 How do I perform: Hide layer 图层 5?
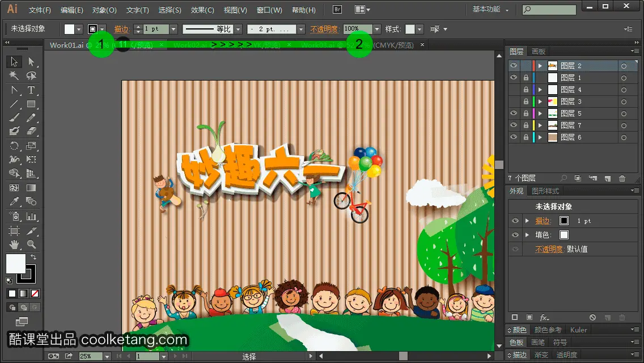coord(514,113)
